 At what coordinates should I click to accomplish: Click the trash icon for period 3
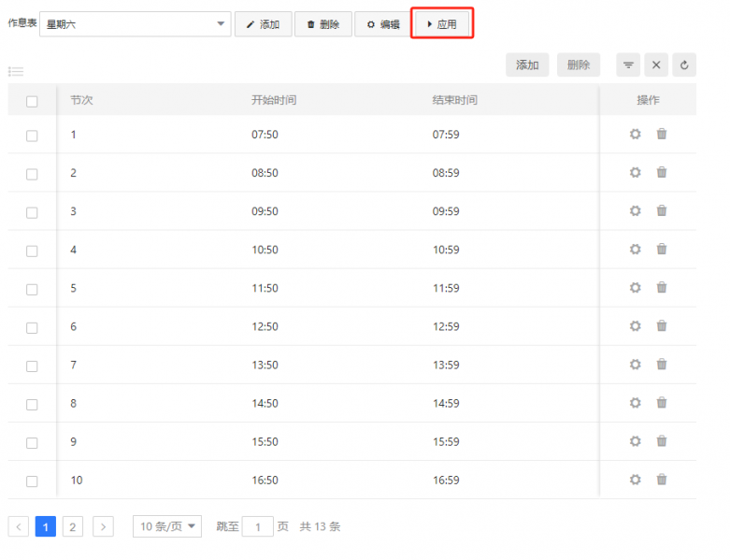pos(662,211)
